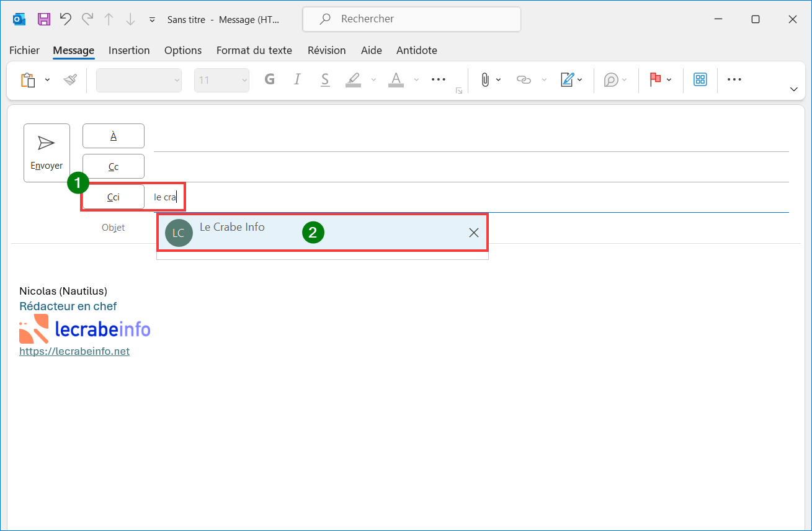The width and height of the screenshot is (812, 531).
Task: Send the message with Envoyer
Action: point(47,153)
